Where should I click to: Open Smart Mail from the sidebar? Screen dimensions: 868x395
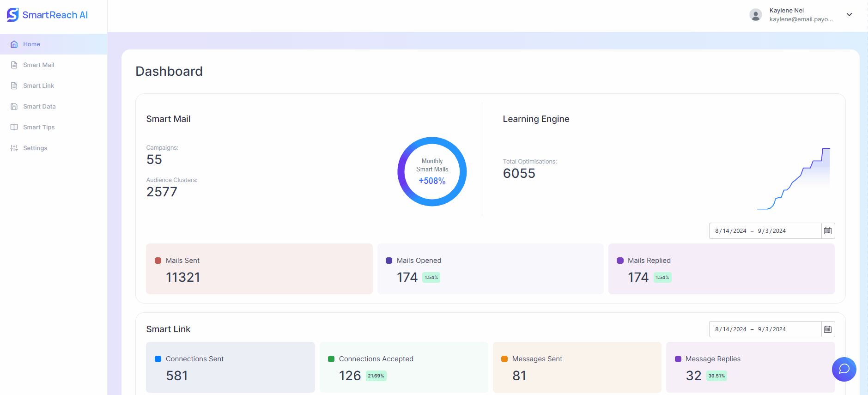tap(54, 65)
